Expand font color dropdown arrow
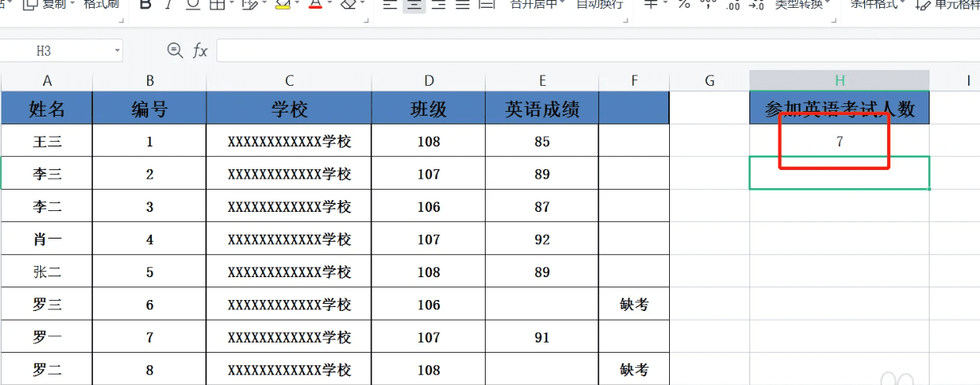The height and width of the screenshot is (385, 980). click(x=331, y=4)
